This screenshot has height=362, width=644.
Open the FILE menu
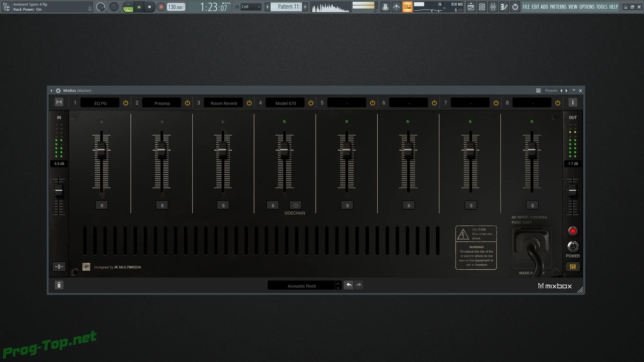pyautogui.click(x=526, y=7)
